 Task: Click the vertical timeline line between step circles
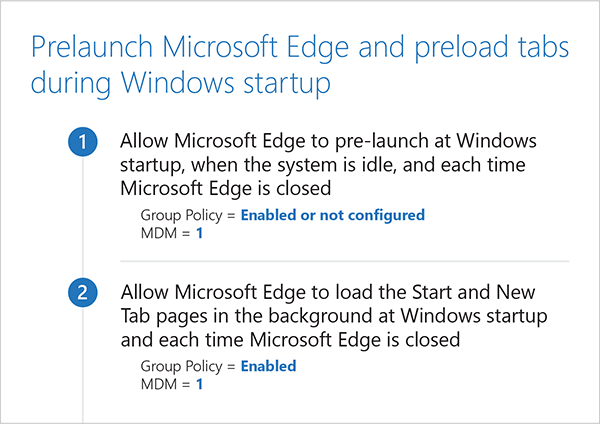point(82,220)
